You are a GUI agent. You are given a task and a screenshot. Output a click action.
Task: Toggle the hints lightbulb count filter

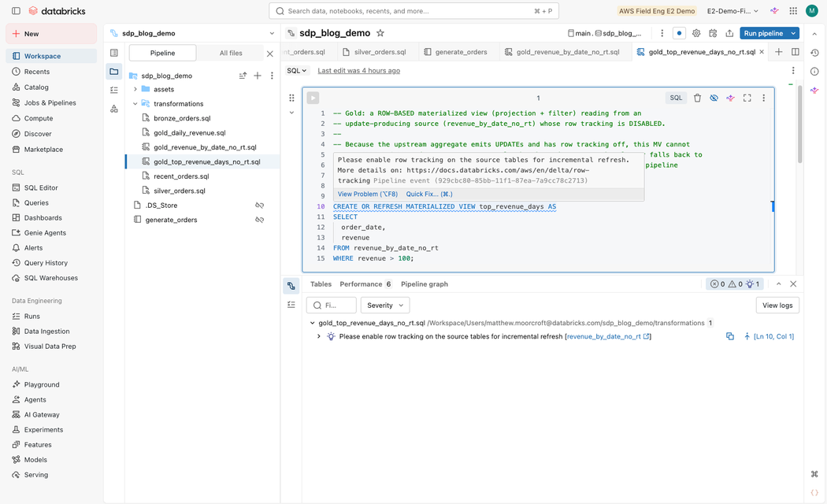coord(753,284)
